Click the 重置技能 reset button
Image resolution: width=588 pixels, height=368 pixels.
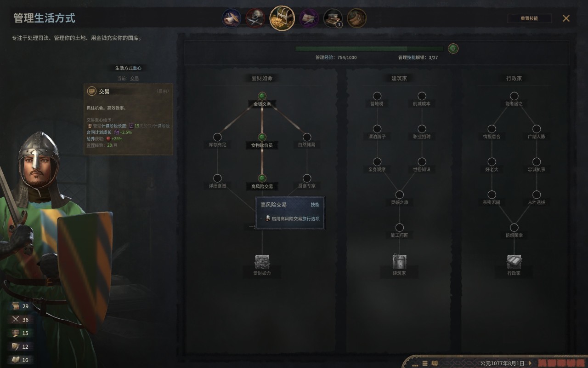[x=529, y=18]
